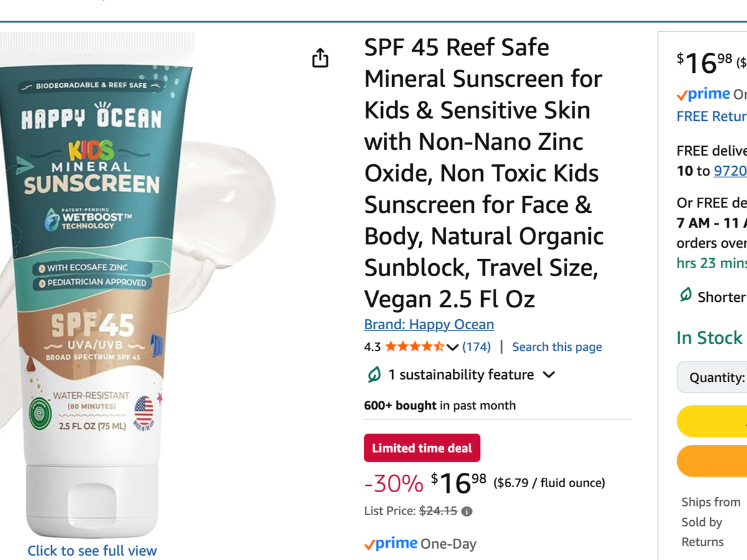Expand the 1 sustainability feature dropdown
Screen dimensions: 747x560
(x=548, y=375)
